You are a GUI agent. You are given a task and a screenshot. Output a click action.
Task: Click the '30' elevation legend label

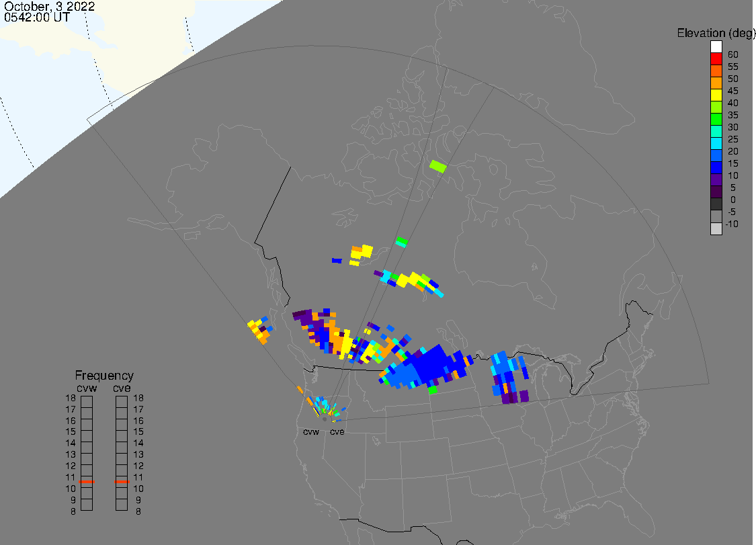(x=733, y=127)
